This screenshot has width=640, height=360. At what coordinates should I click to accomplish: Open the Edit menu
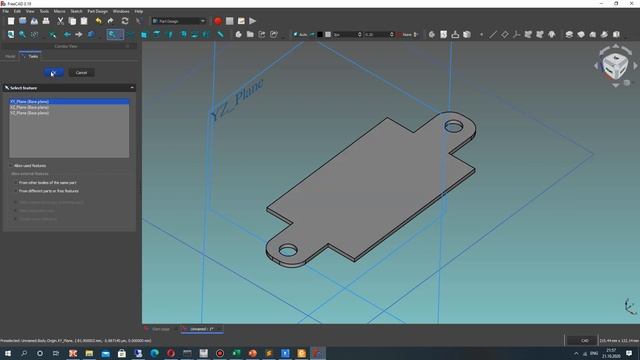(x=17, y=11)
